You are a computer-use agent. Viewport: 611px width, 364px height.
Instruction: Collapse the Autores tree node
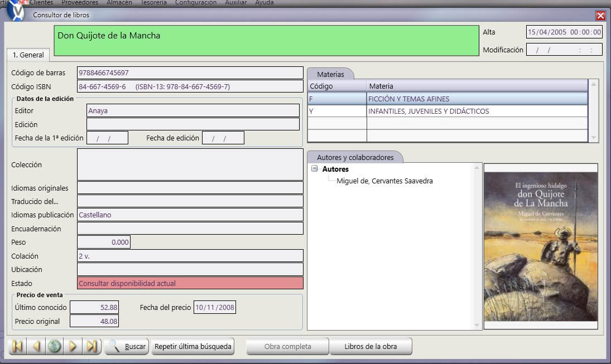click(x=315, y=169)
